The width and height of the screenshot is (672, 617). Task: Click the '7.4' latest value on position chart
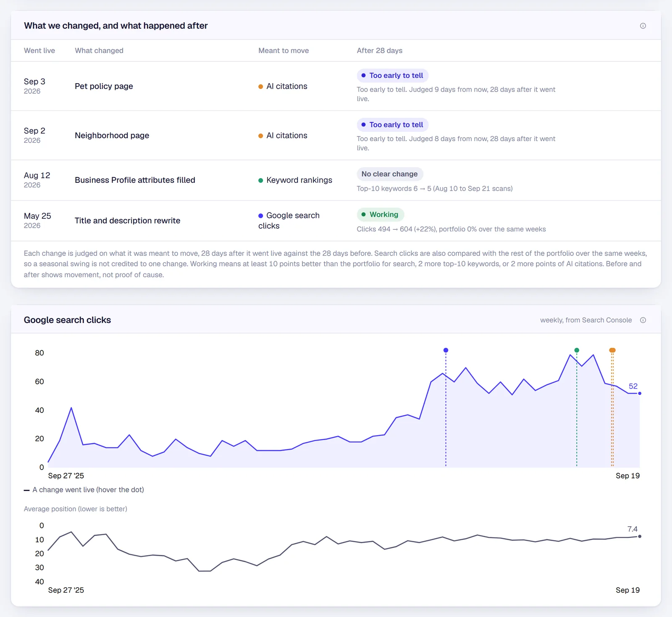632,529
